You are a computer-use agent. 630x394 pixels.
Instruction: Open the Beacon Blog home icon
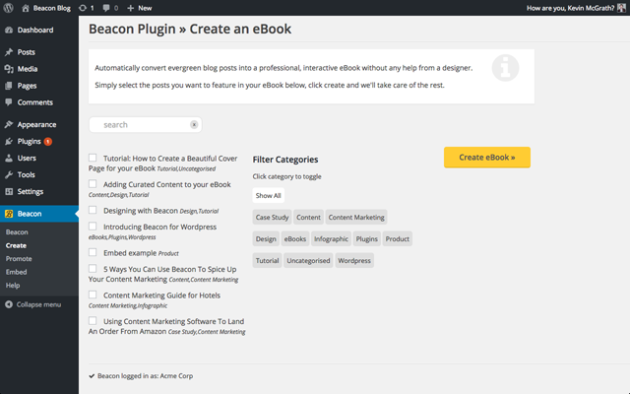click(x=25, y=8)
